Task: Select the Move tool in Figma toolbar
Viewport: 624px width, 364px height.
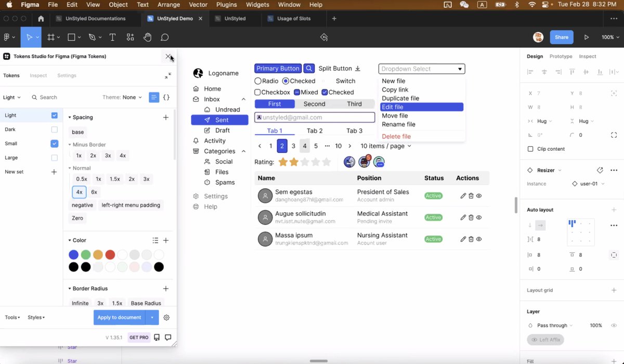Action: [x=30, y=37]
